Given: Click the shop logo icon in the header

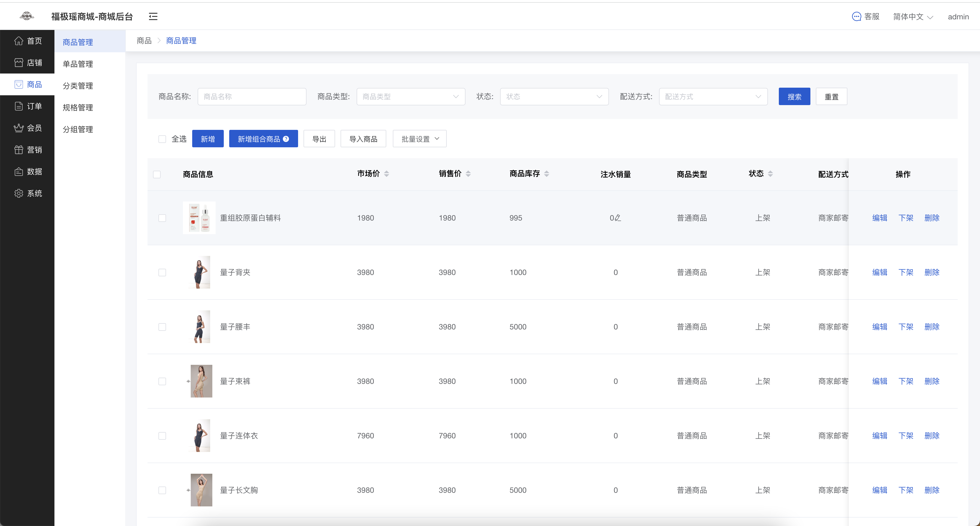Looking at the screenshot, I should click(x=27, y=16).
